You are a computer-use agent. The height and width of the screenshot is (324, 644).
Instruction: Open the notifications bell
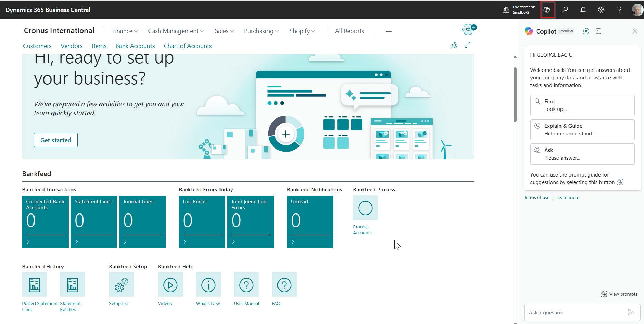583,10
